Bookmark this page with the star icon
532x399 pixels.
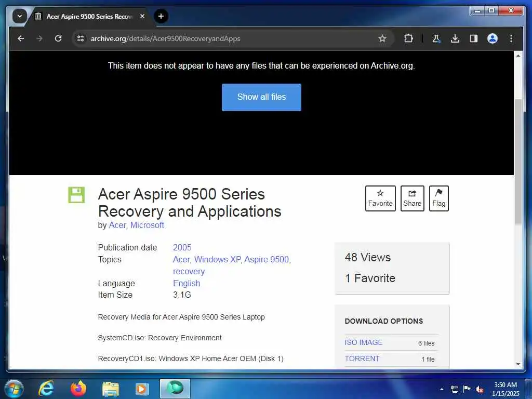click(382, 38)
